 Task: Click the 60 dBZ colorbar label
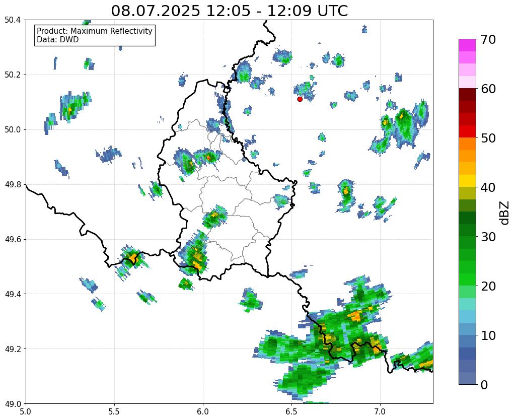pos(487,89)
